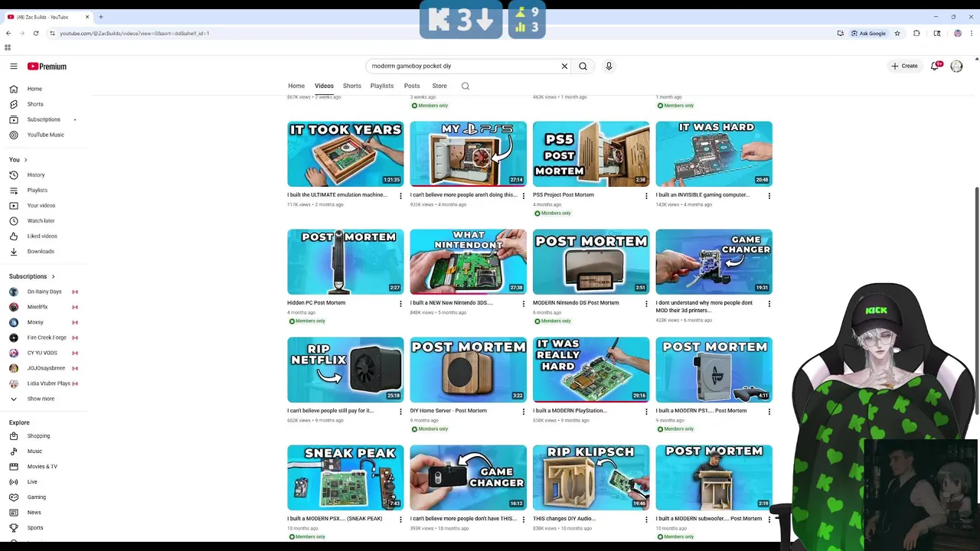Open the account avatar menu

(x=956, y=67)
